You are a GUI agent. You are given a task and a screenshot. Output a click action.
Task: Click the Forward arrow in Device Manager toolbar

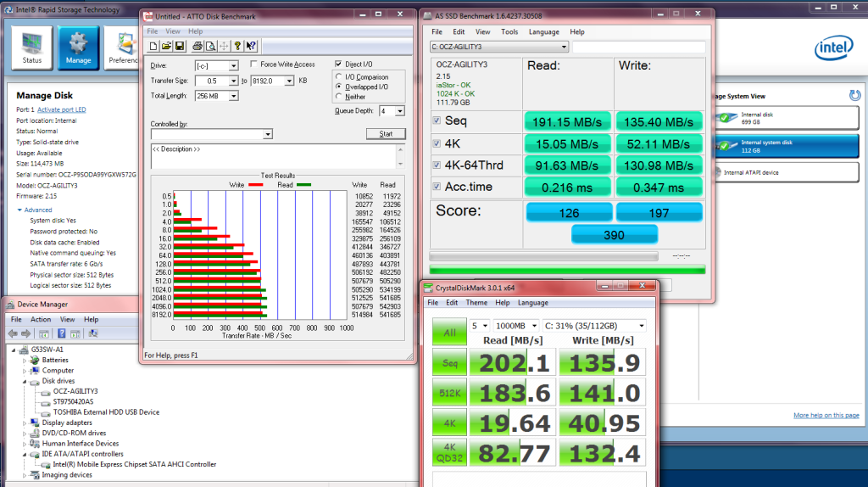click(25, 333)
